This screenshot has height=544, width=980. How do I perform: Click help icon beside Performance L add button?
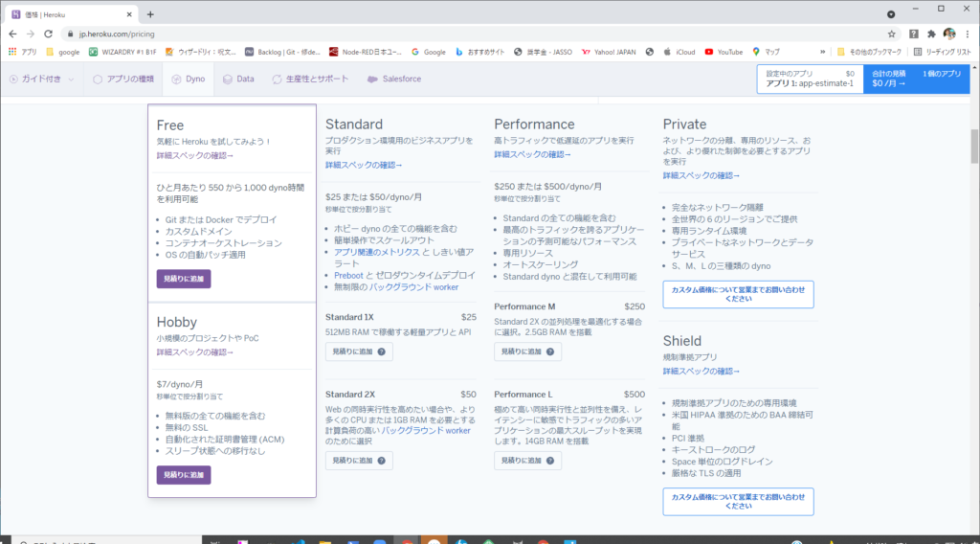coord(550,461)
